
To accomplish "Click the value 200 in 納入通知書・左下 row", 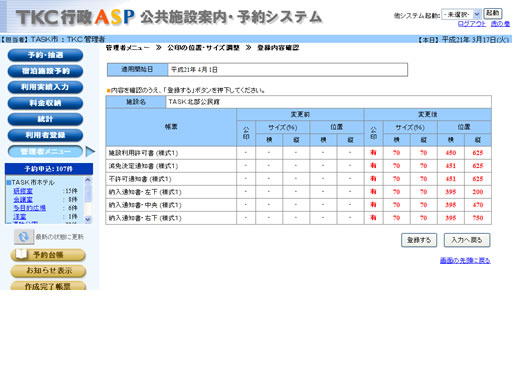I will click(478, 192).
